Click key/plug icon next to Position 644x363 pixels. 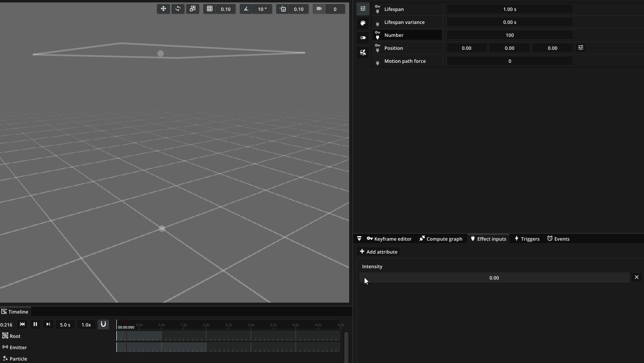click(x=378, y=48)
